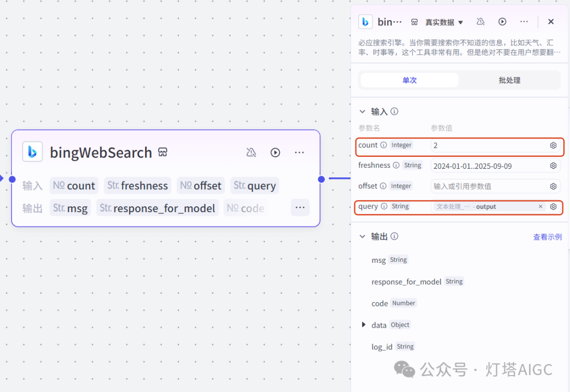Click the log_id output row

(393, 347)
